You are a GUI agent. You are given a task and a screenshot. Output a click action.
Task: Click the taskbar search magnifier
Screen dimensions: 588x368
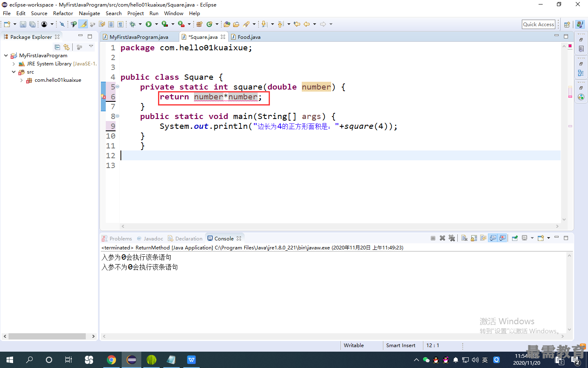pos(29,360)
